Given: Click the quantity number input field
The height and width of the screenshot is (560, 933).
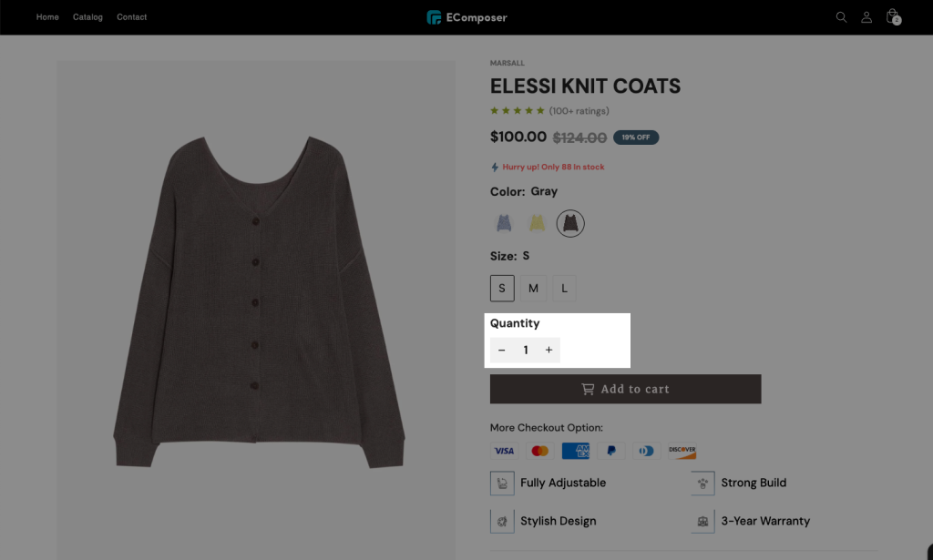Looking at the screenshot, I should [526, 351].
